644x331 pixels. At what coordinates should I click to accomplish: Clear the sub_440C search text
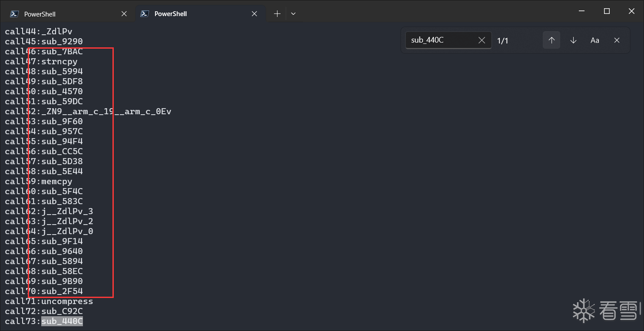coord(482,40)
